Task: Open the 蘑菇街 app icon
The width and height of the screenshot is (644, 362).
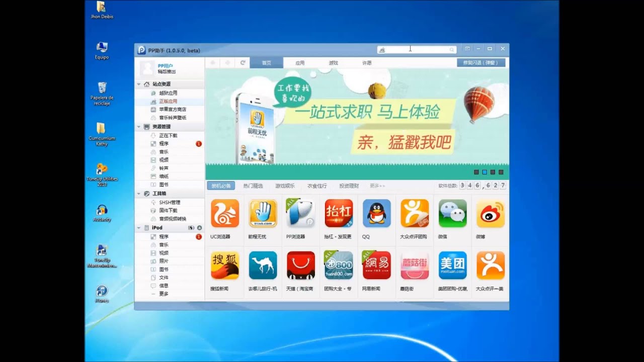Action: pyautogui.click(x=415, y=265)
